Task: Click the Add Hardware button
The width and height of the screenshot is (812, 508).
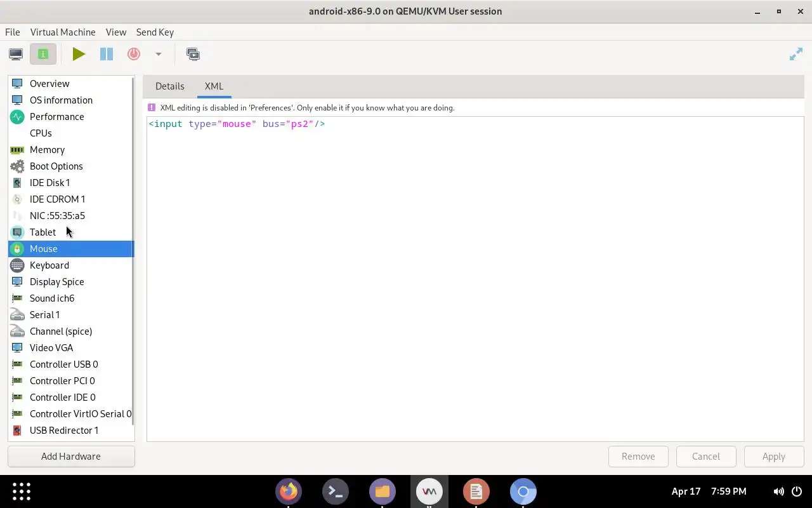Action: (x=71, y=457)
